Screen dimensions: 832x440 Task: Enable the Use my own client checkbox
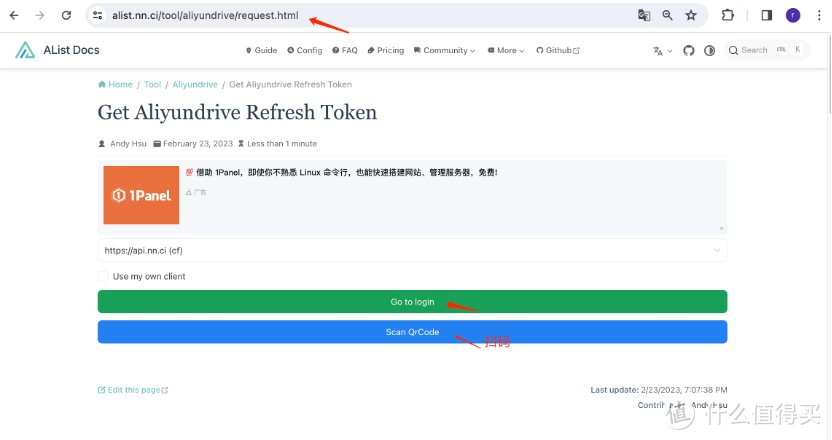tap(103, 276)
